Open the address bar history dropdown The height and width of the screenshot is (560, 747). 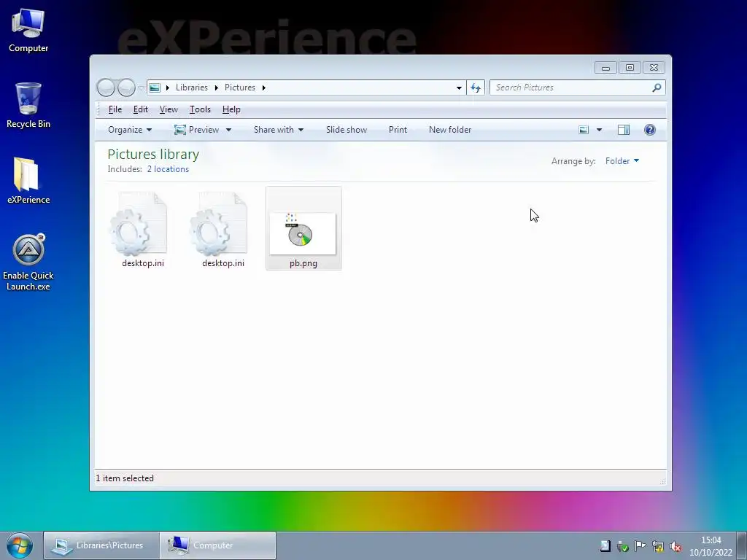click(x=459, y=87)
